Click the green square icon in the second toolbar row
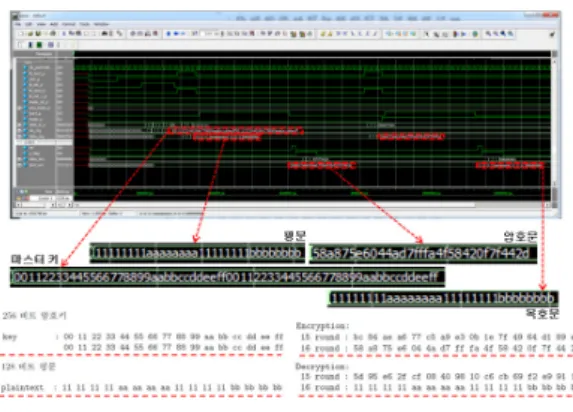This screenshot has width=573, height=412. pos(39,45)
